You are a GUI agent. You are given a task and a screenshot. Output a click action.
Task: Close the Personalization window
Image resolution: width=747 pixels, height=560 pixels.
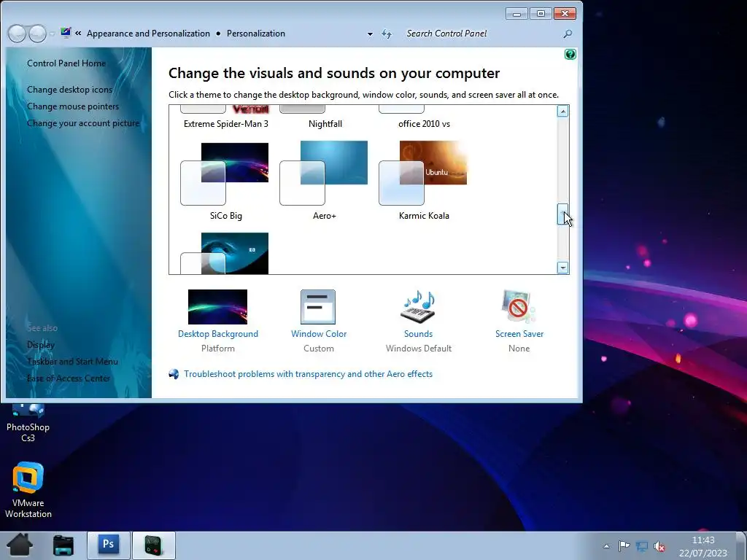click(x=565, y=14)
